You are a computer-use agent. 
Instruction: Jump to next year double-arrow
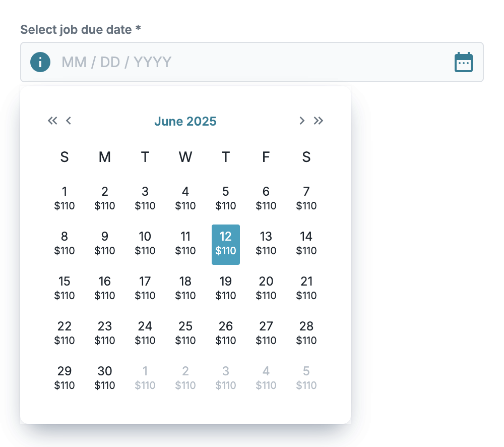[319, 121]
